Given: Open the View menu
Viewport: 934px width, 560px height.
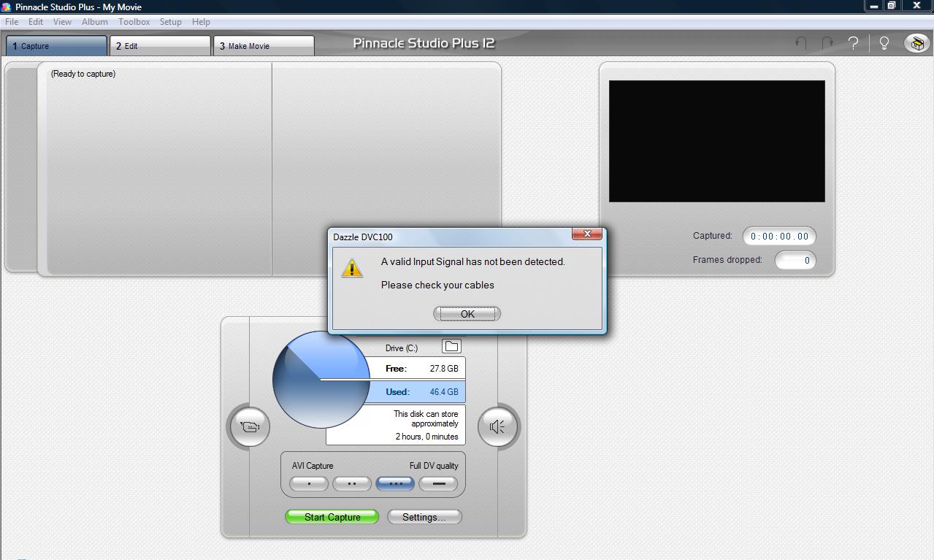Looking at the screenshot, I should click(x=62, y=22).
